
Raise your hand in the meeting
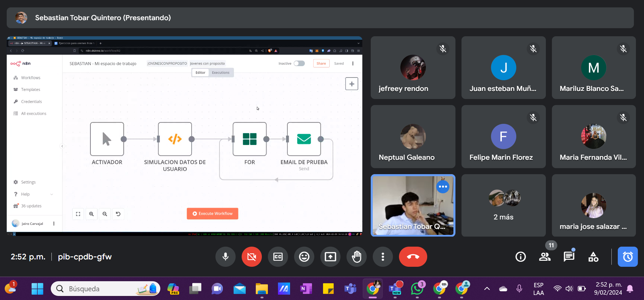pos(356,257)
